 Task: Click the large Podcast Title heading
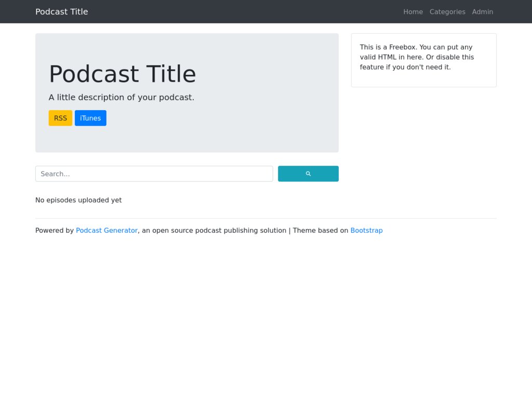(x=123, y=74)
